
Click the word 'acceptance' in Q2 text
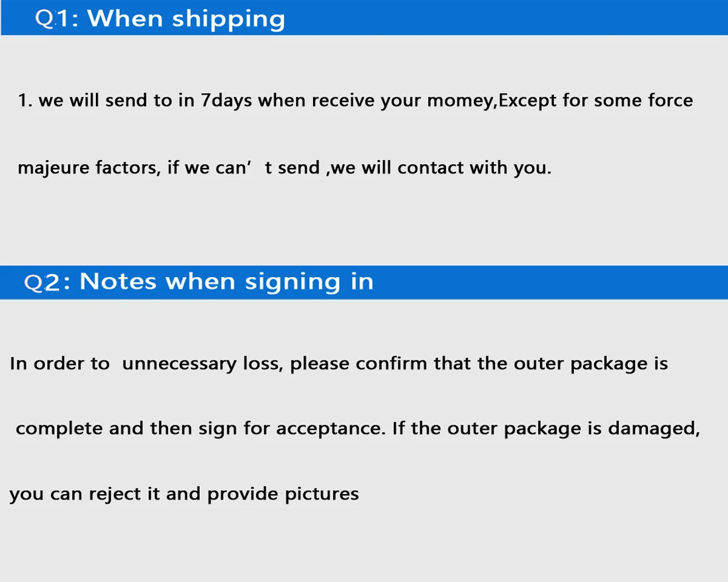click(x=330, y=429)
